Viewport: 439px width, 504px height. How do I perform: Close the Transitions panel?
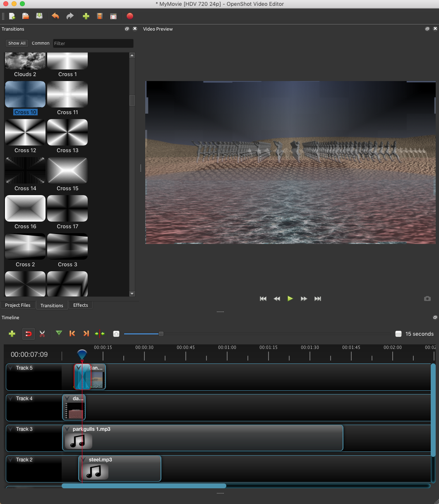click(x=135, y=29)
